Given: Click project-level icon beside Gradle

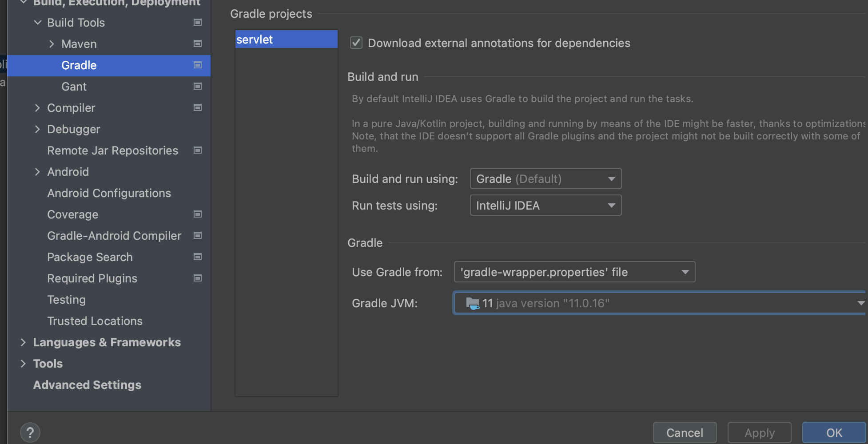Looking at the screenshot, I should pos(198,65).
